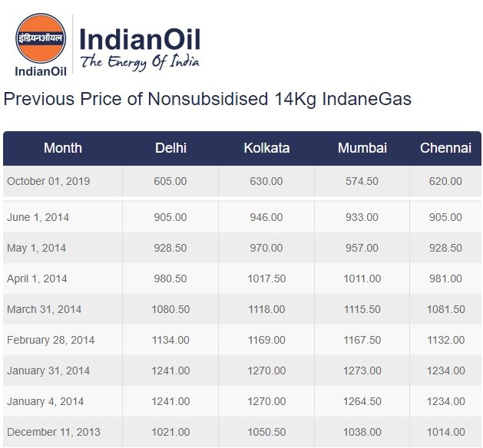Click the Chennai column header

click(445, 148)
